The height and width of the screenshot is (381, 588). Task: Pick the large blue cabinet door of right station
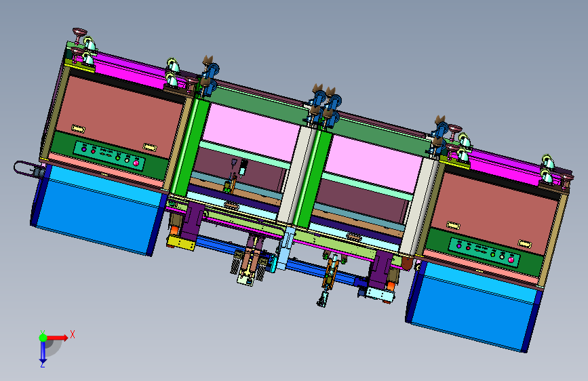[473, 312]
